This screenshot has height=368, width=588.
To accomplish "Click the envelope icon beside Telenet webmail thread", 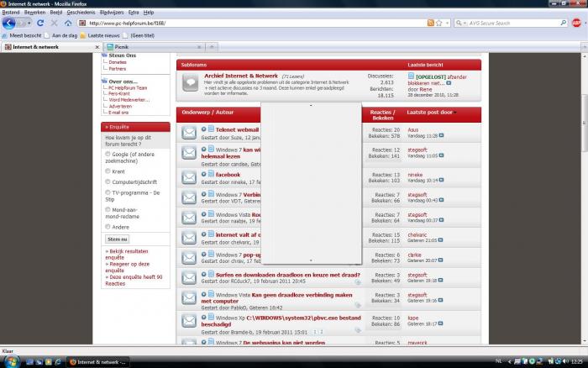I will tap(189, 133).
